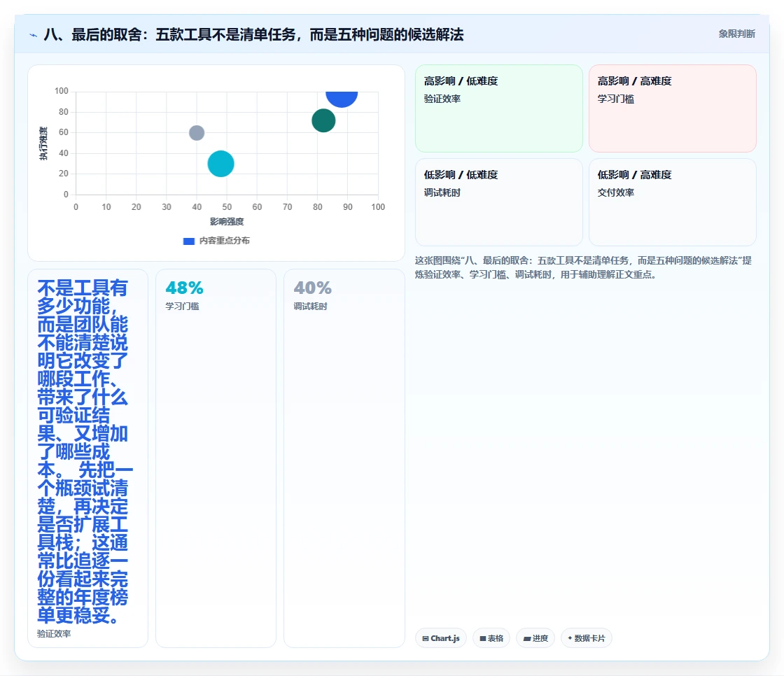Select the blue bubble at the chart top
784x676 pixels.
342,99
